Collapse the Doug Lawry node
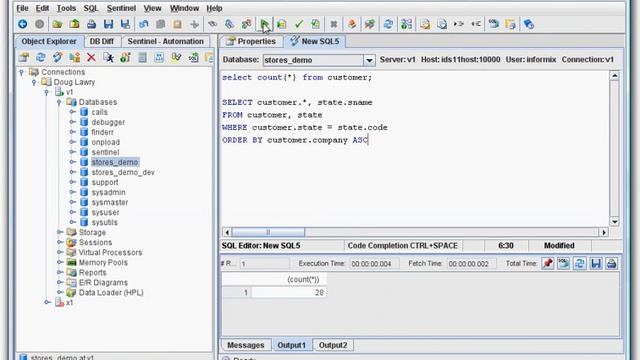 click(x=34, y=82)
